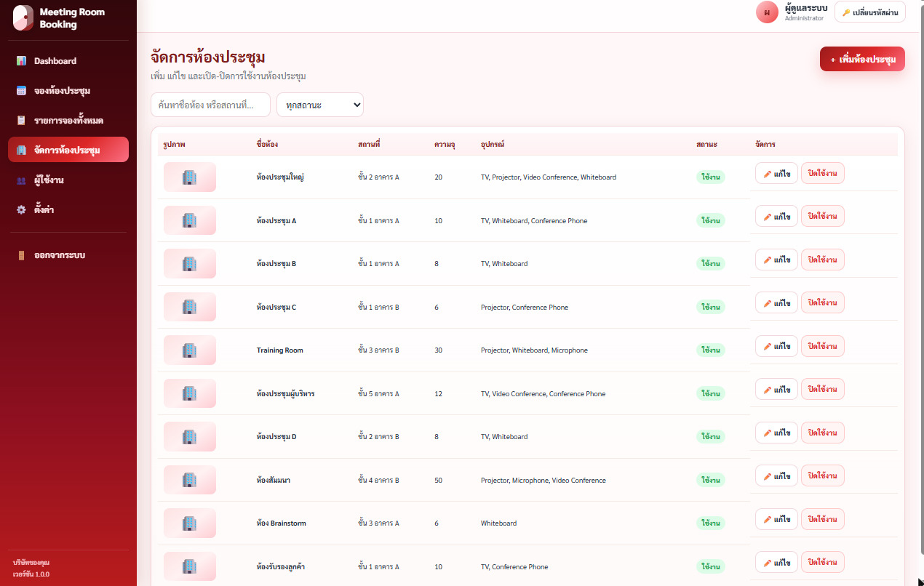This screenshot has width=924, height=586.
Task: Click room name ห้องรับรองลูกค้า
Action: pyautogui.click(x=281, y=567)
